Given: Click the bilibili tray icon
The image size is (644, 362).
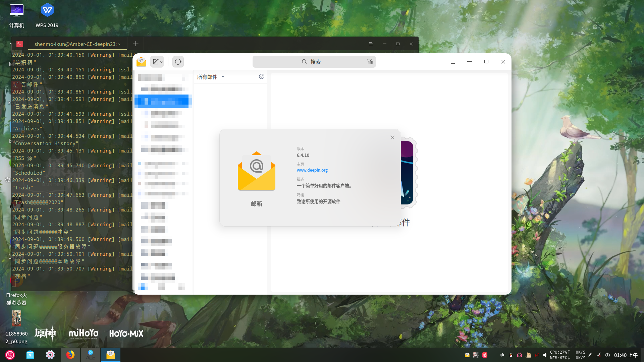Looking at the screenshot, I should 520,355.
